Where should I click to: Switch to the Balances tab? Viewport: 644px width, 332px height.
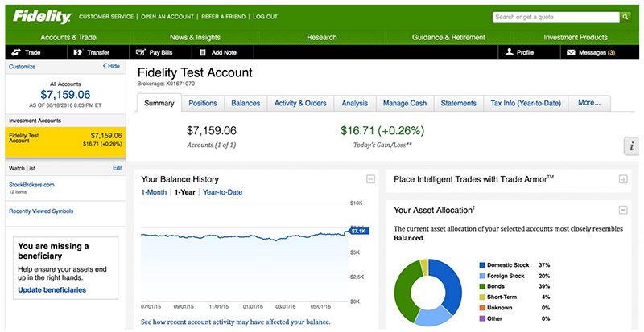click(246, 104)
